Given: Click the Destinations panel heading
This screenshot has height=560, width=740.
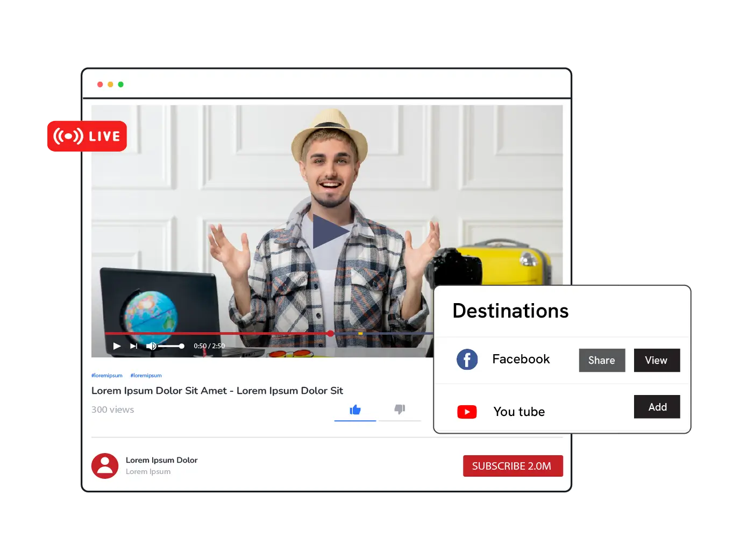Looking at the screenshot, I should 510,311.
